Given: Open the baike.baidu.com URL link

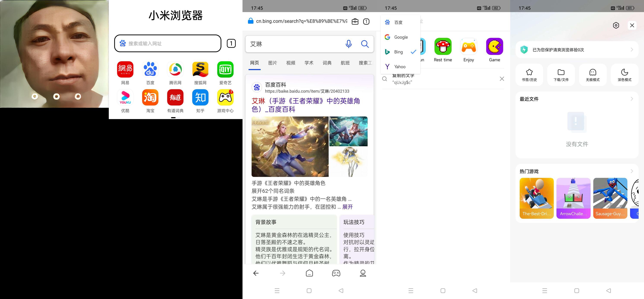Looking at the screenshot, I should tap(307, 91).
